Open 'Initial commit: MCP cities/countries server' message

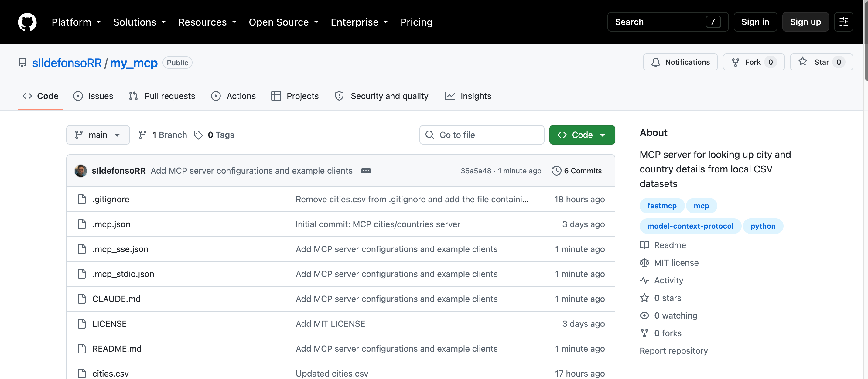[378, 224]
